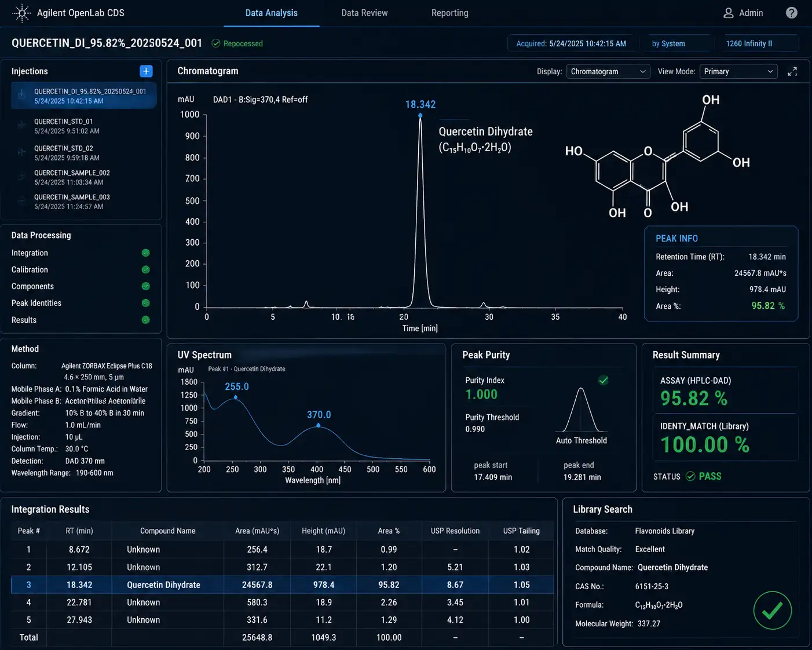Click the peak start 17.409 min value
The image size is (812, 650).
click(493, 477)
